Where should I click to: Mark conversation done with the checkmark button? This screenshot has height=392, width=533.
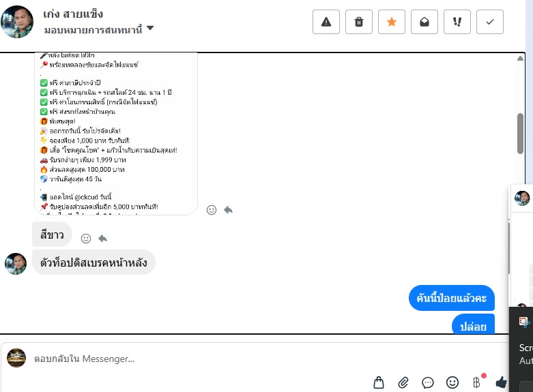pyautogui.click(x=490, y=22)
